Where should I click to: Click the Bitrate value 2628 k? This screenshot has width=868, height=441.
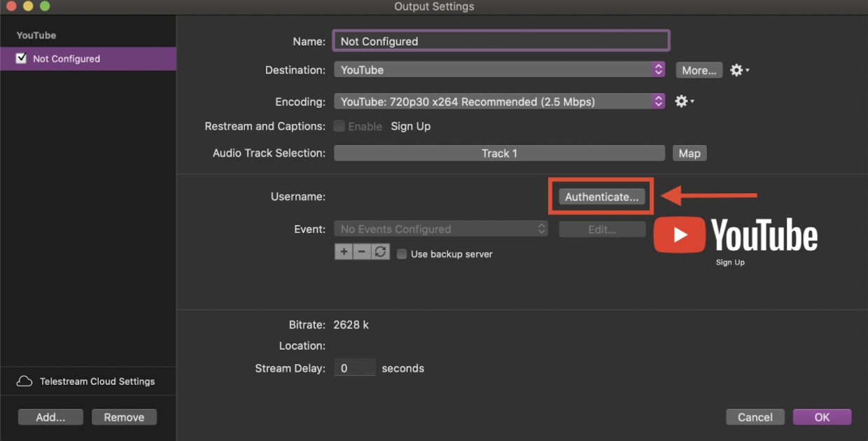tap(351, 325)
